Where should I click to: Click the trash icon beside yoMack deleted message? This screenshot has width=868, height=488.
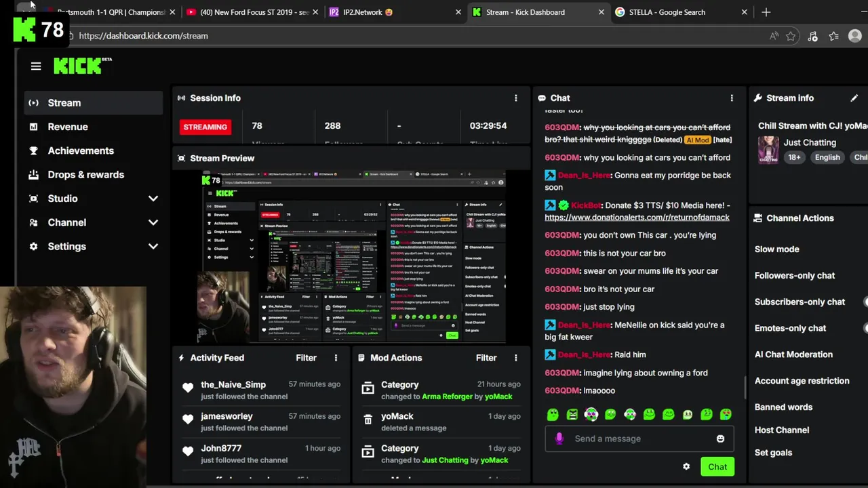point(368,420)
